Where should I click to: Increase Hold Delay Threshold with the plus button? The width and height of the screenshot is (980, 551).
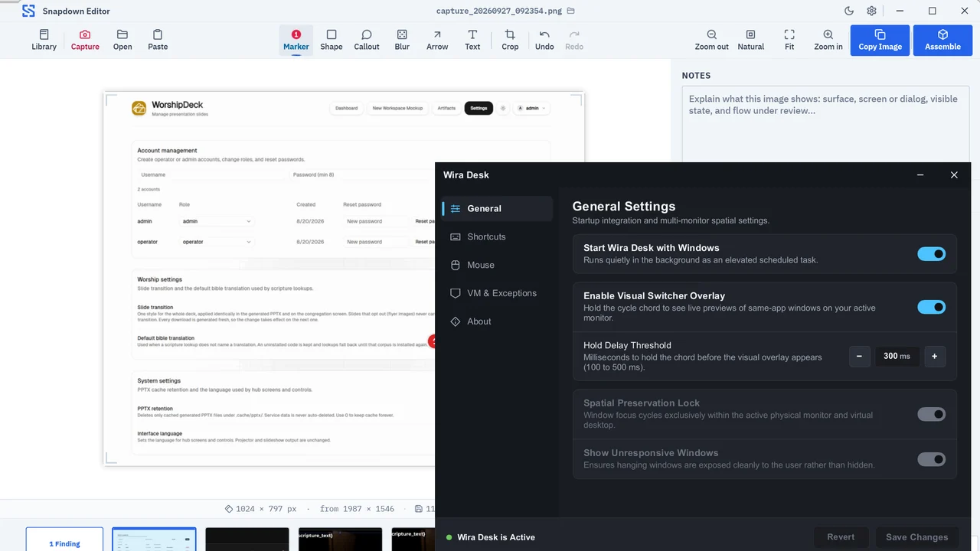click(x=935, y=356)
